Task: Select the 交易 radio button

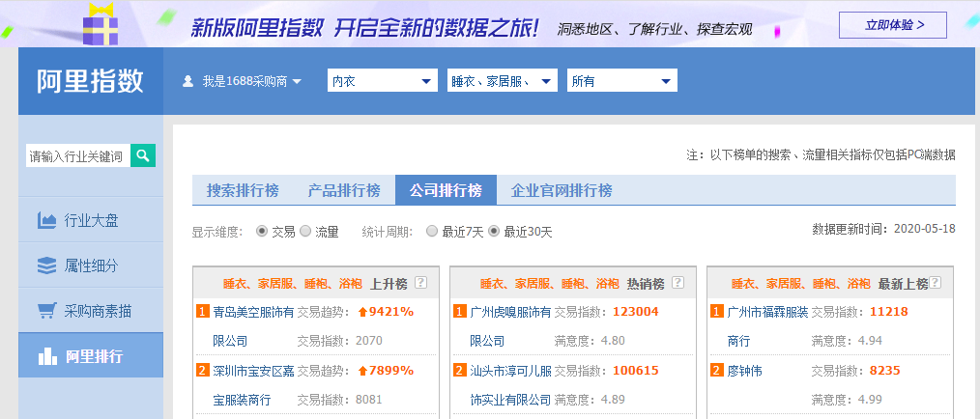Action: coord(262,232)
